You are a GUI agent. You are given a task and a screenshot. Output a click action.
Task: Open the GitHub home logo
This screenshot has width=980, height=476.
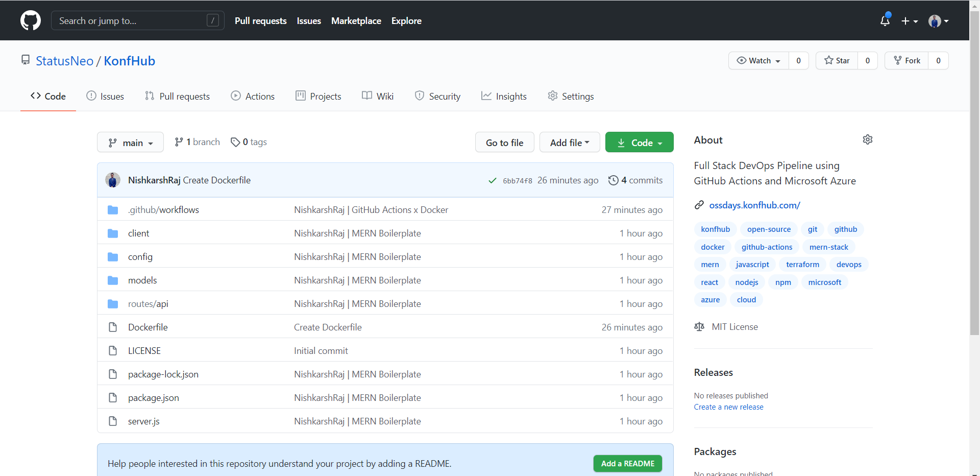click(31, 20)
